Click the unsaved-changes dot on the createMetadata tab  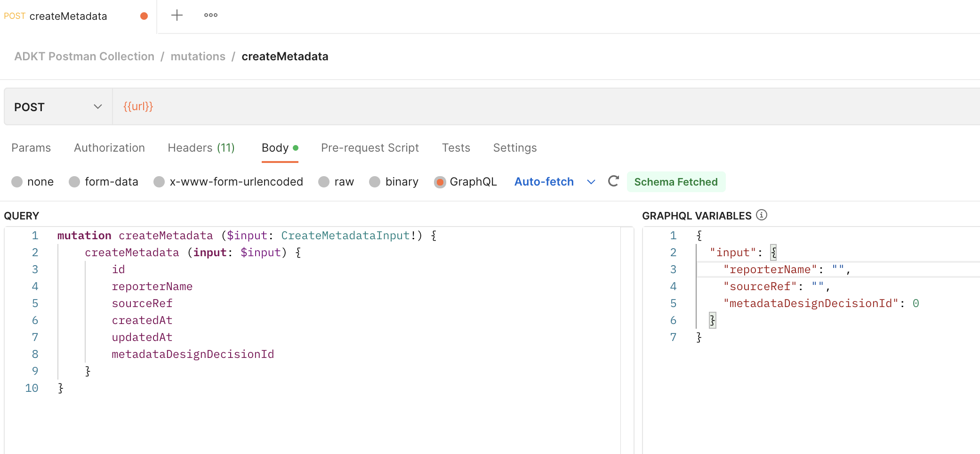(x=144, y=16)
